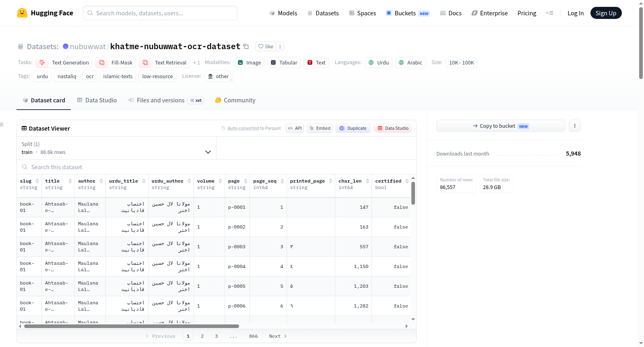The image size is (644, 347).
Task: Select the Image modality tag
Action: pos(249,62)
